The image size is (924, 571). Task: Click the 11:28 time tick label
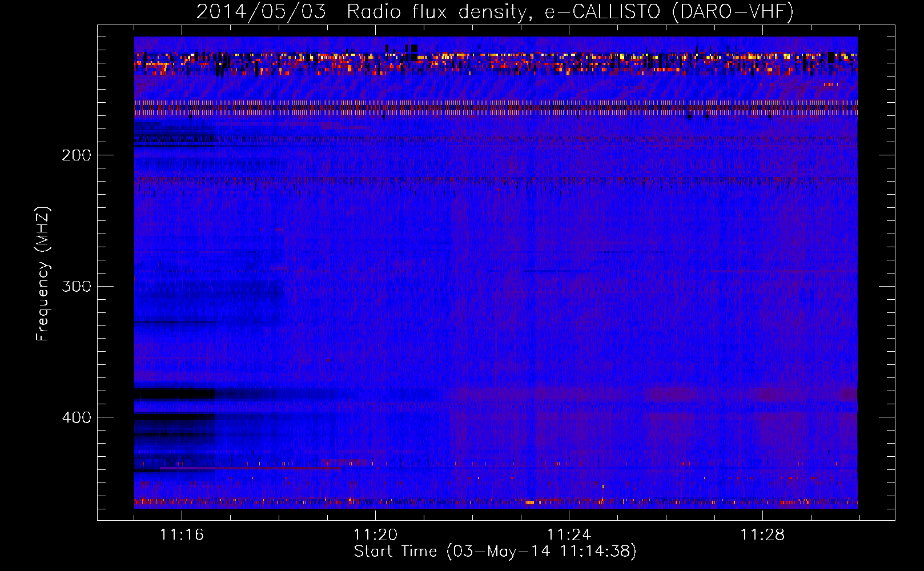coord(762,535)
